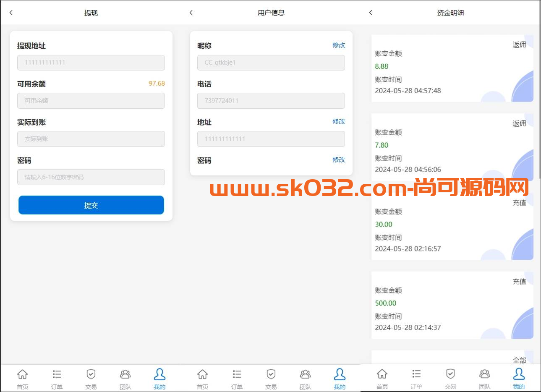Click the 充值 label on the 500.00 record
Screen dimensions: 541x392
coord(519,282)
